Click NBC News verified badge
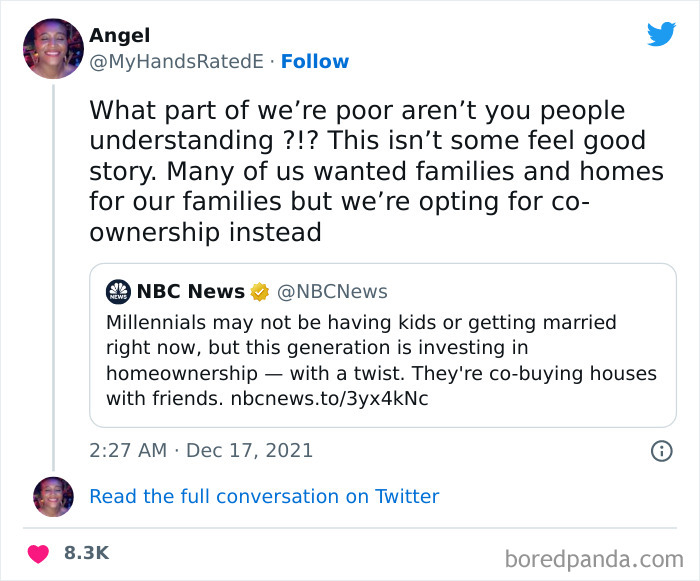 [259, 292]
